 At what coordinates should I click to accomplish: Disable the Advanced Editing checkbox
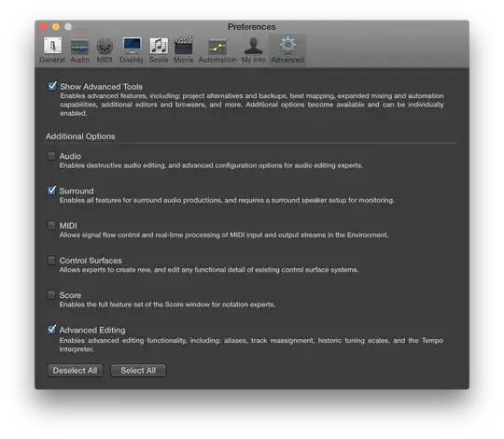[x=51, y=330]
